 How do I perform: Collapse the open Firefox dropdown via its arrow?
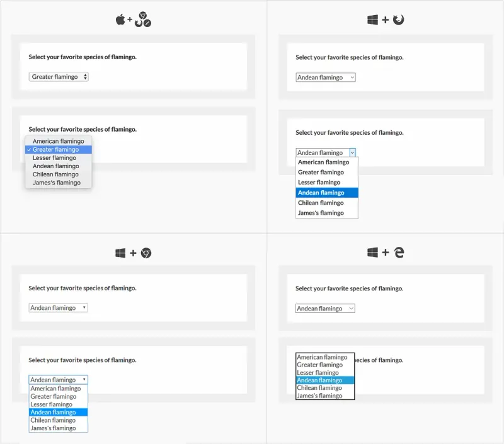click(x=353, y=152)
